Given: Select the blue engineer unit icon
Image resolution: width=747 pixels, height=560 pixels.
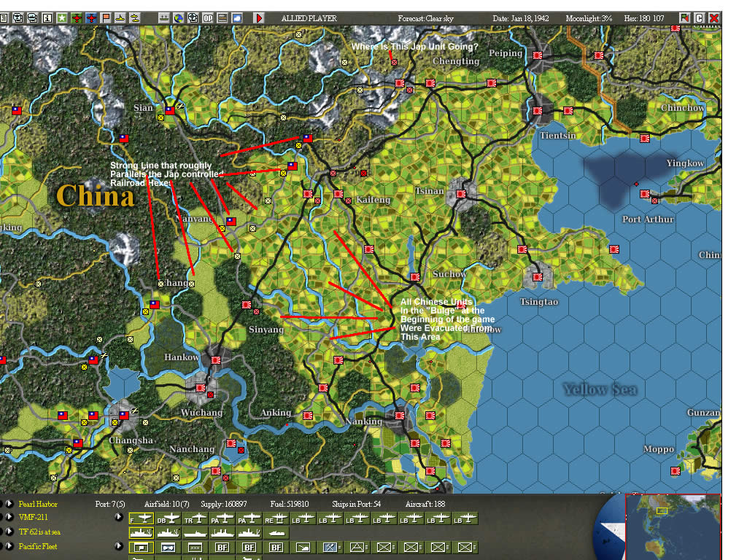Looking at the screenshot, I should tap(330, 548).
